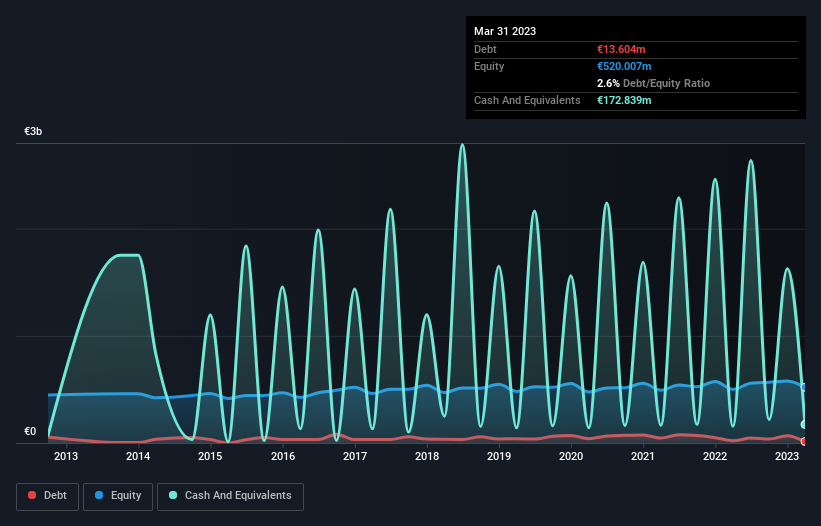Toggle the Cash And Equivalents legend button
Viewport: 821px width, 526px height.
pyautogui.click(x=230, y=496)
